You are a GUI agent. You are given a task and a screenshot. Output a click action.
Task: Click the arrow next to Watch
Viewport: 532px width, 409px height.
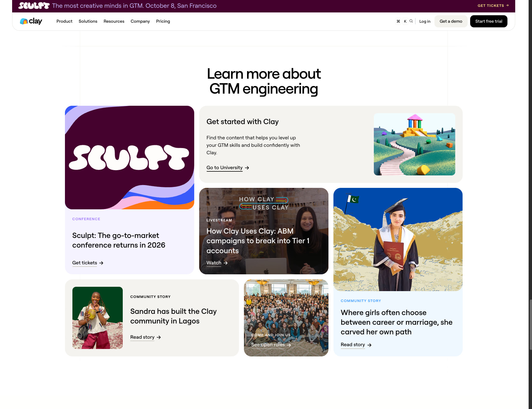[226, 263]
